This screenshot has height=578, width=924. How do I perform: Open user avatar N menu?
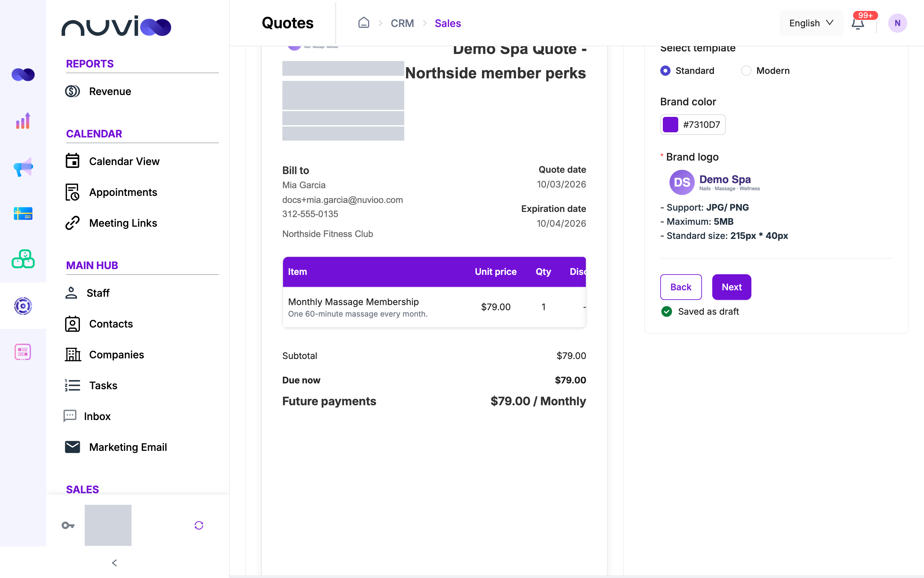tap(897, 23)
